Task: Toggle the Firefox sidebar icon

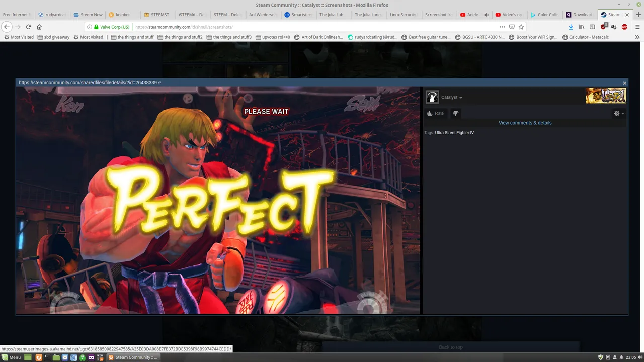Action: [592, 27]
